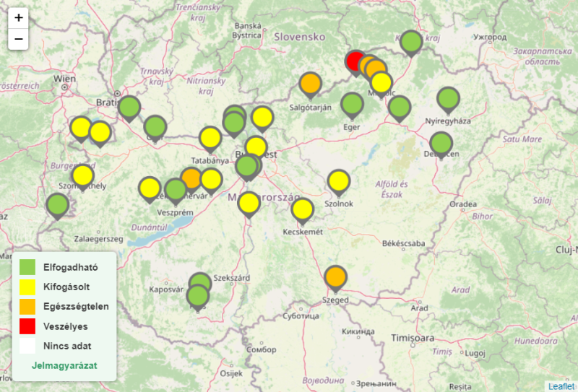Viewport: 578px width, 392px height.
Task: Click the green marker in the northeast corner near Košice
Action: click(x=411, y=43)
